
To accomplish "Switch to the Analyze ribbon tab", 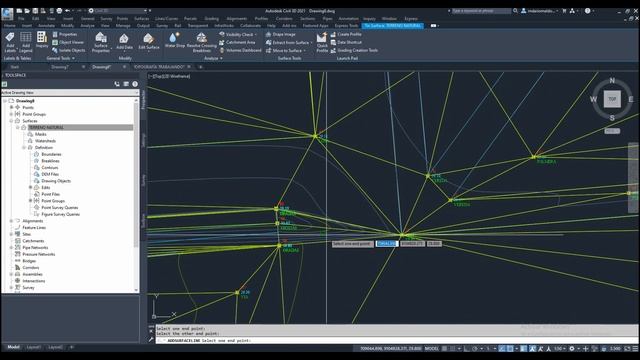I will pos(87,25).
